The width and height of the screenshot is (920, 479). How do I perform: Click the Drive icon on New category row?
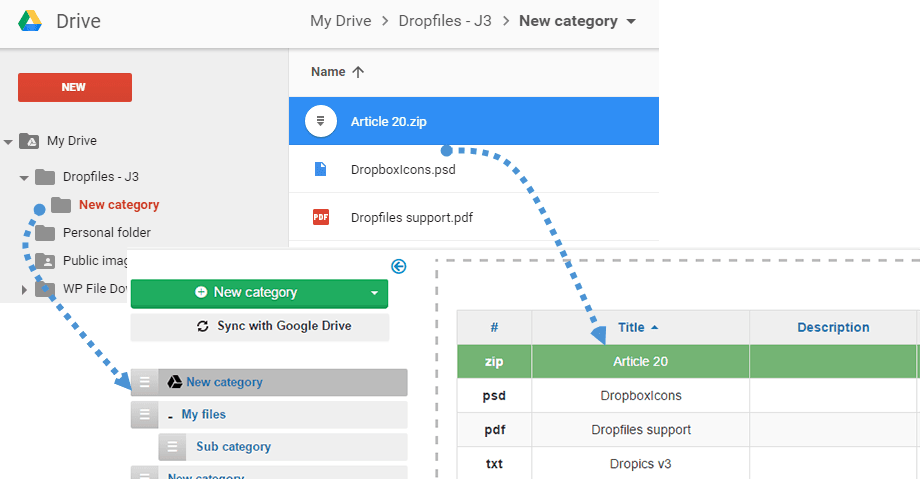pos(174,382)
